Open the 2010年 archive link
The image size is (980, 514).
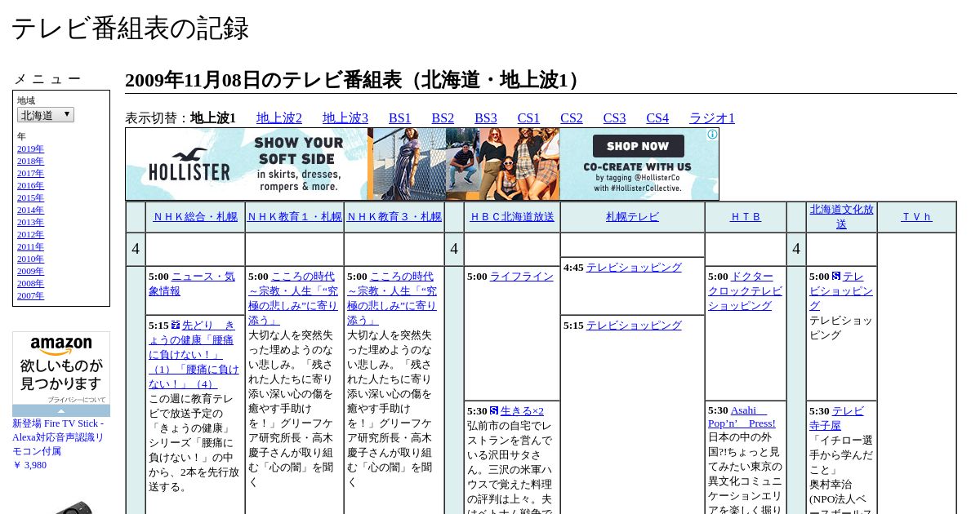30,259
